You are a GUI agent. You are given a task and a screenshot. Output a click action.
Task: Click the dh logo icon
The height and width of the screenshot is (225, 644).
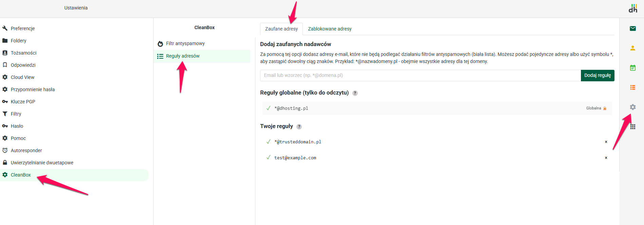632,8
